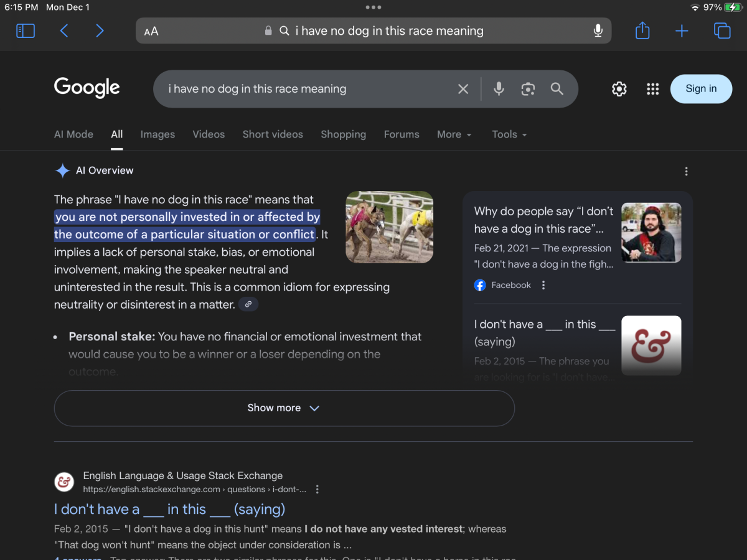Click the Sign in button
The image size is (747, 560).
tap(701, 89)
